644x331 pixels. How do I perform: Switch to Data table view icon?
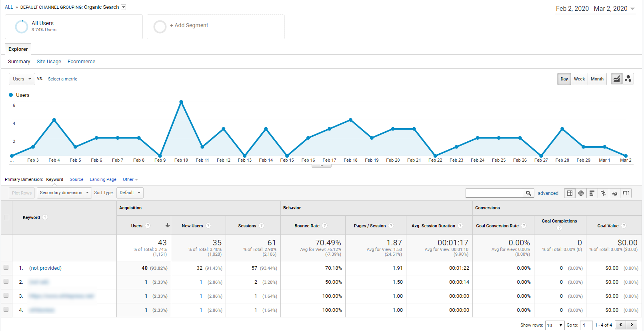click(570, 193)
